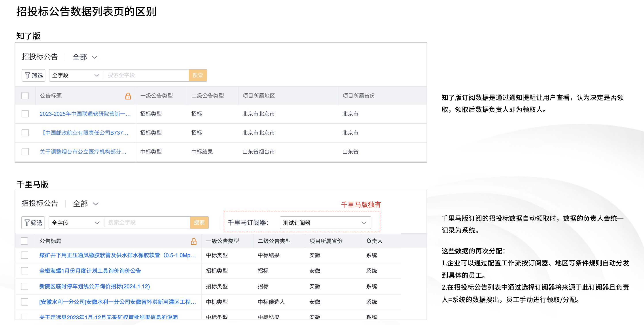Screen dimensions: 644x325
Task: Check the row for 2023-2025年中国联通软研院营销
Action: [25, 114]
